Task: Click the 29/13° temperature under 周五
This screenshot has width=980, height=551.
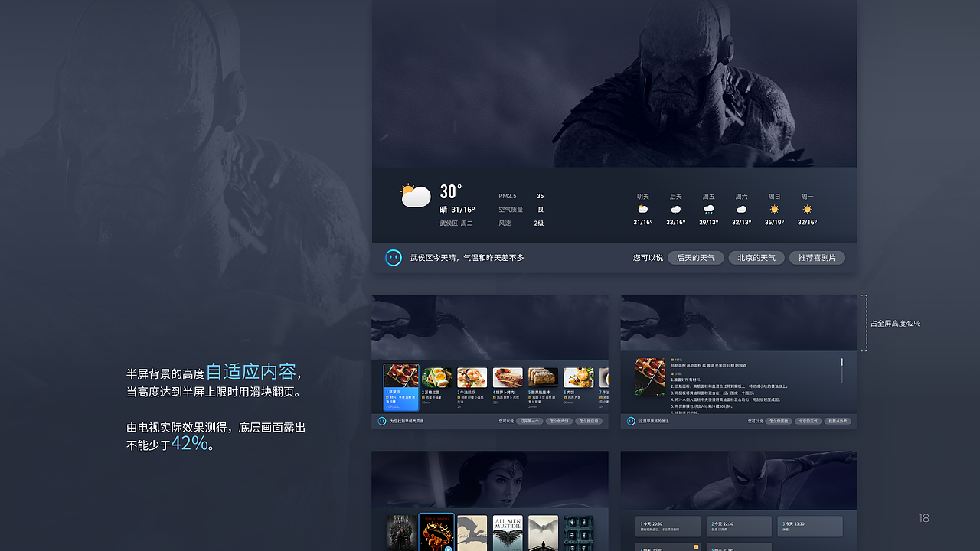Action: (x=709, y=223)
